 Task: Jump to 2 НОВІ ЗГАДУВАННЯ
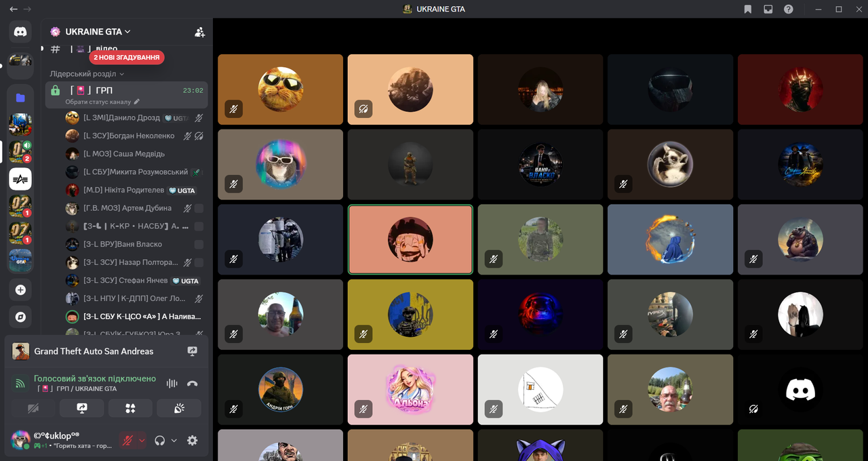[127, 58]
